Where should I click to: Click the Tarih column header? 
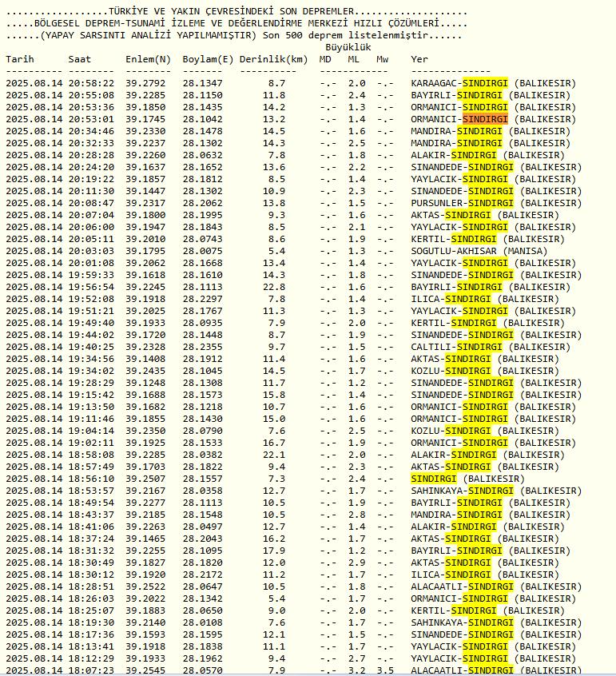(20, 59)
